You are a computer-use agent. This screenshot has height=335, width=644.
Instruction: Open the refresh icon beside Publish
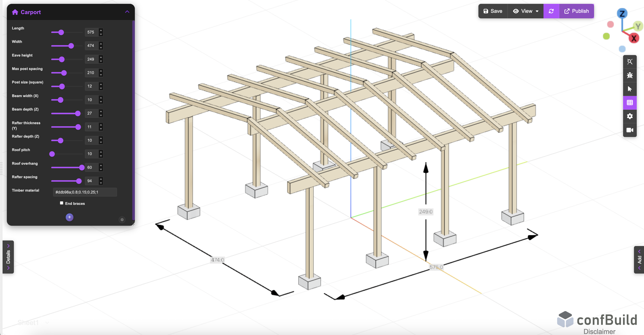tap(552, 11)
